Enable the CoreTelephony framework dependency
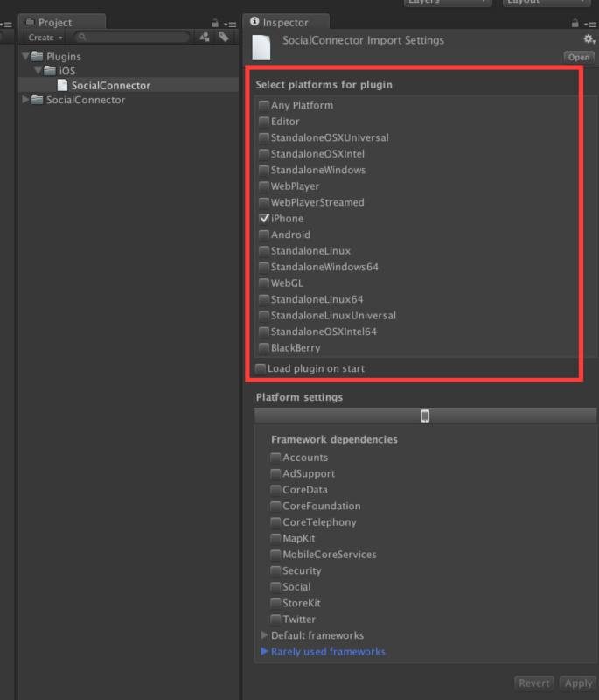This screenshot has width=599, height=700. [275, 522]
